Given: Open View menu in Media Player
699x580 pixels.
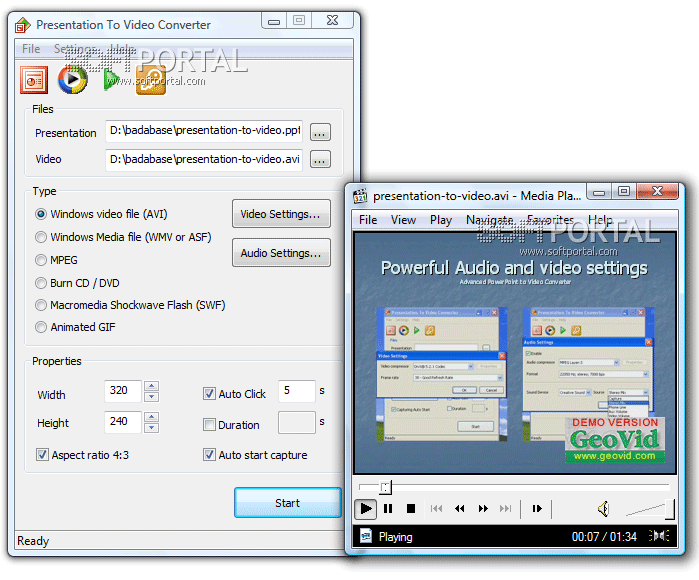Looking at the screenshot, I should (x=403, y=220).
